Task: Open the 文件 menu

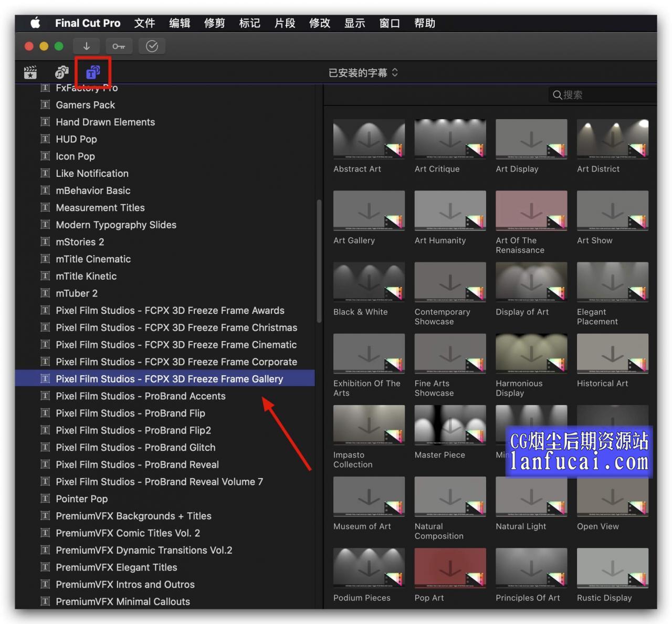Action: coord(144,23)
